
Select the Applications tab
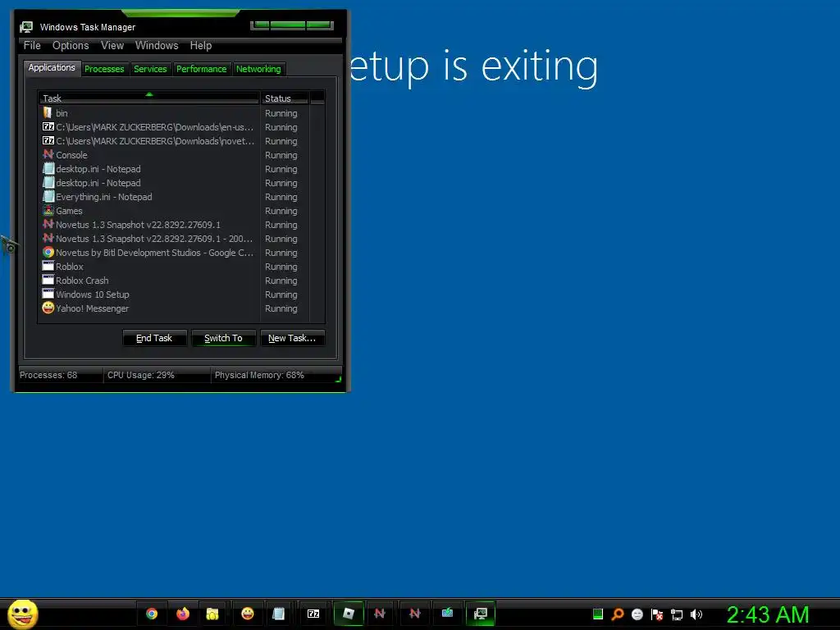coord(52,67)
